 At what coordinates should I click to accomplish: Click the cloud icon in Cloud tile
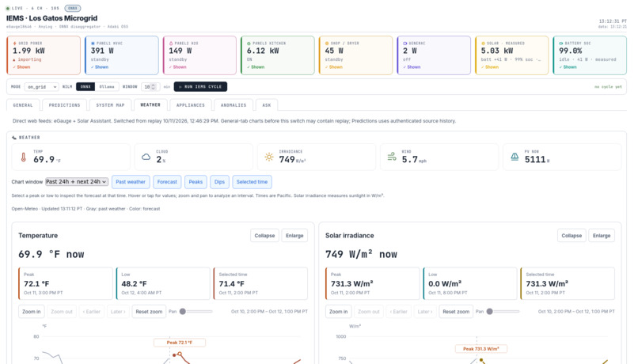[x=146, y=157]
